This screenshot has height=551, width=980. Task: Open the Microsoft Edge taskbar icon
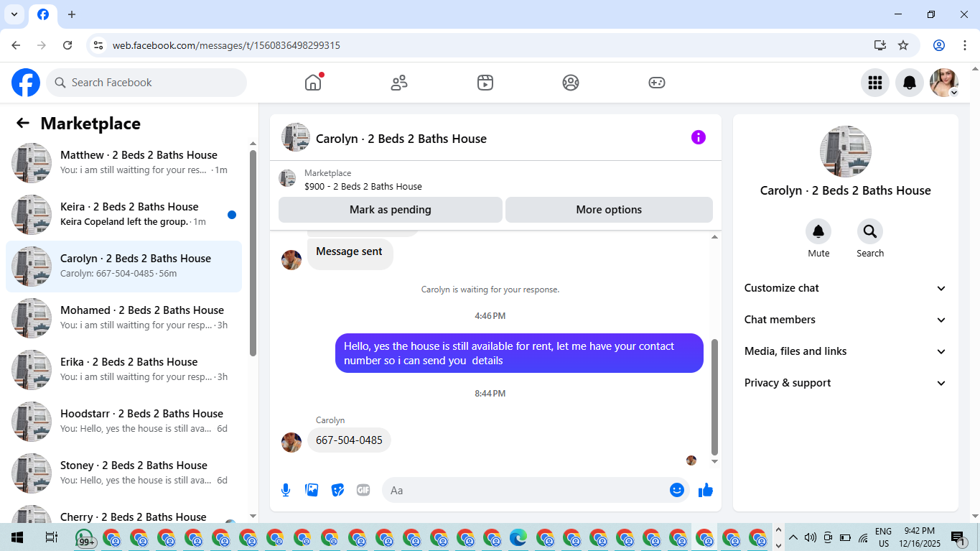click(518, 537)
